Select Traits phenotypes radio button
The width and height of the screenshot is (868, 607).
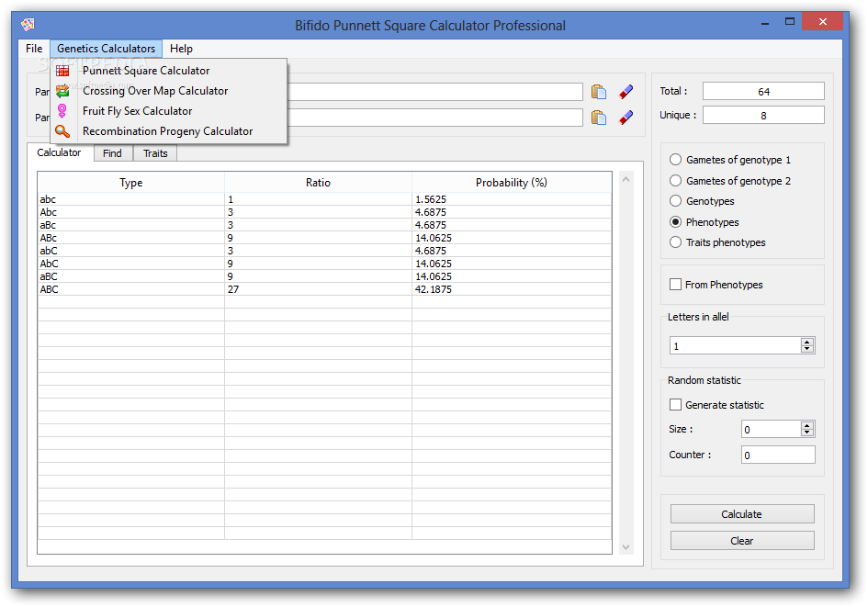675,242
